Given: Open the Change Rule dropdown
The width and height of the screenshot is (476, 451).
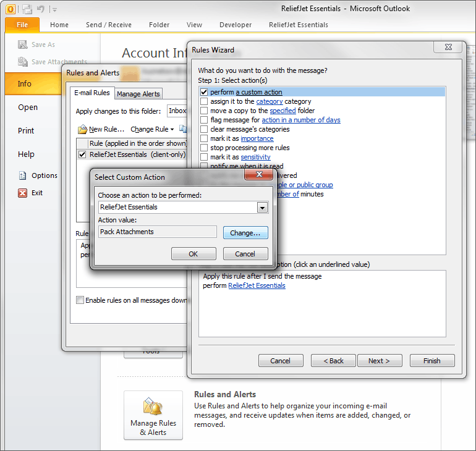Looking at the screenshot, I should pos(152,129).
